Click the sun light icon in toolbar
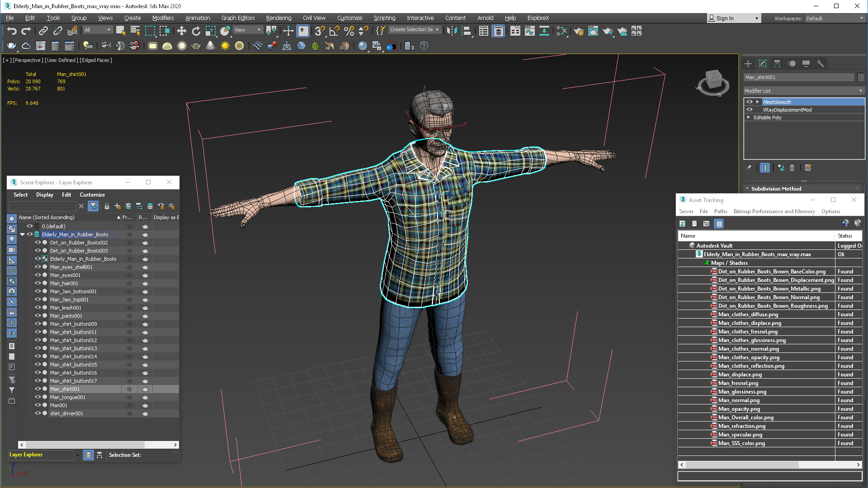868x488 pixels. click(x=225, y=46)
